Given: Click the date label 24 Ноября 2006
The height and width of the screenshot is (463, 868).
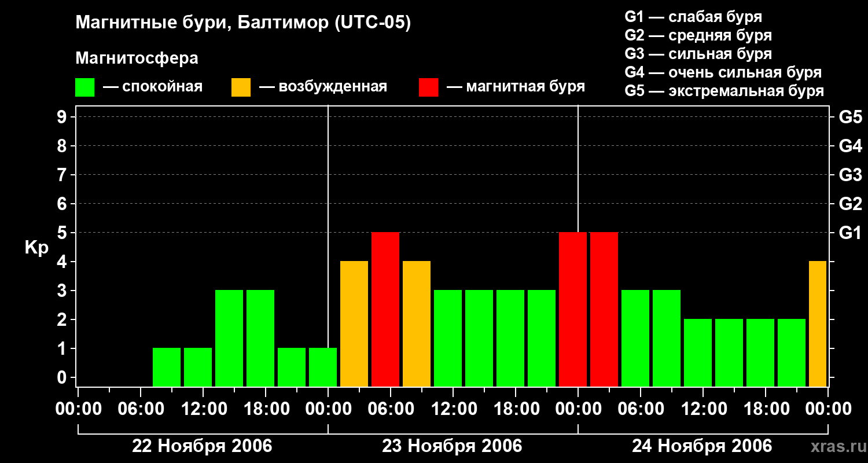Looking at the screenshot, I should pos(702,446).
